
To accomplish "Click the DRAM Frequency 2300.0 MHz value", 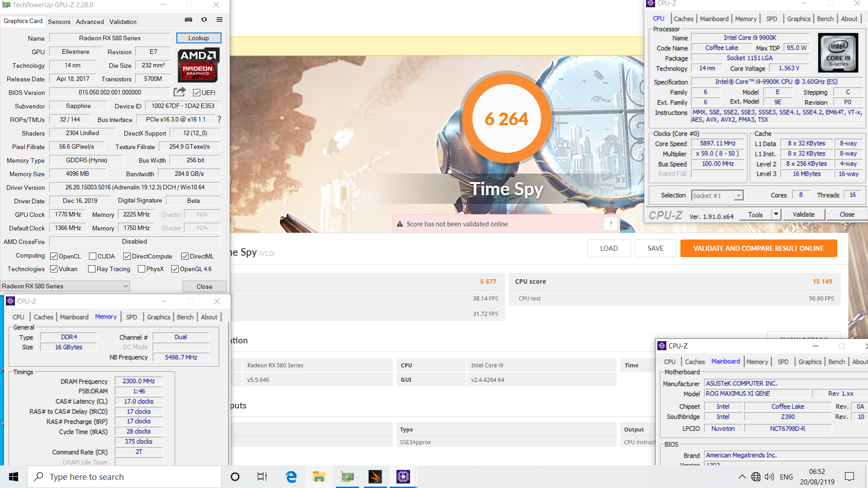I will point(138,381).
